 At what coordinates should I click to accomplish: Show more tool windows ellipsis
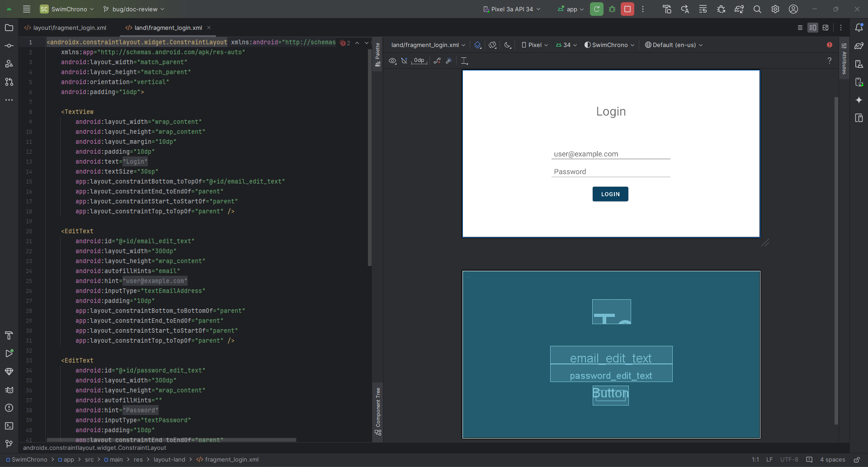pos(9,100)
